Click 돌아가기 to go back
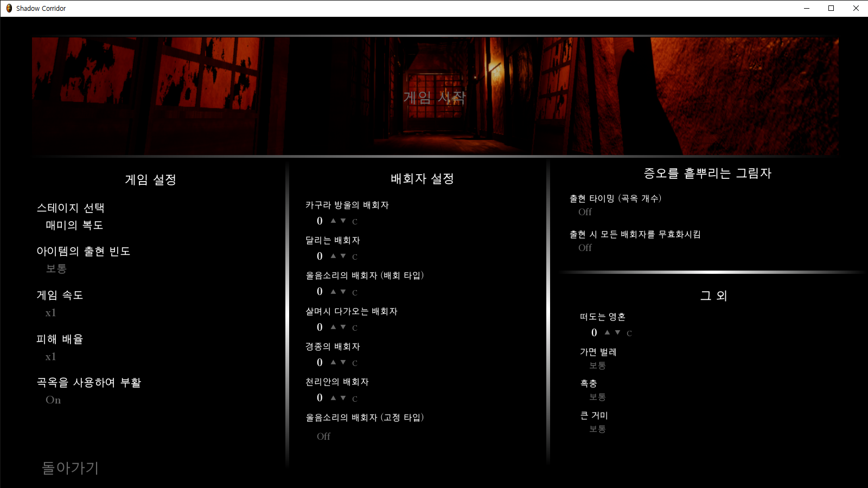868x488 pixels. coord(71,468)
